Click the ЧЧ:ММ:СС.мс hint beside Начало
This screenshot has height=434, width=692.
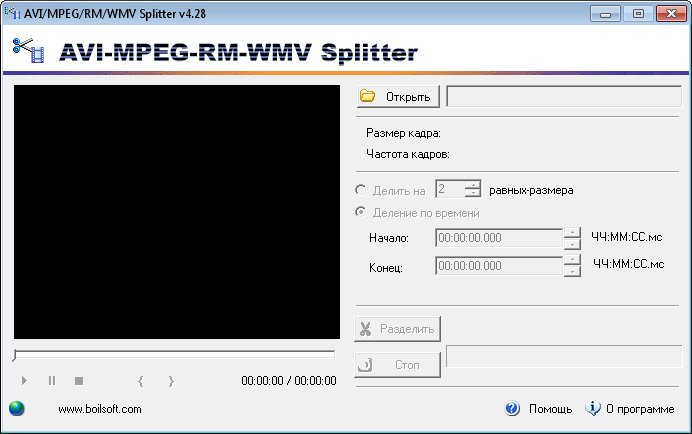(x=627, y=237)
